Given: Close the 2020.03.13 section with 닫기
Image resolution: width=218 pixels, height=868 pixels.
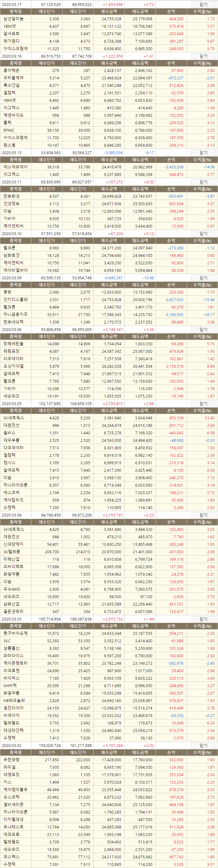Looking at the screenshot, I should pos(203,153).
